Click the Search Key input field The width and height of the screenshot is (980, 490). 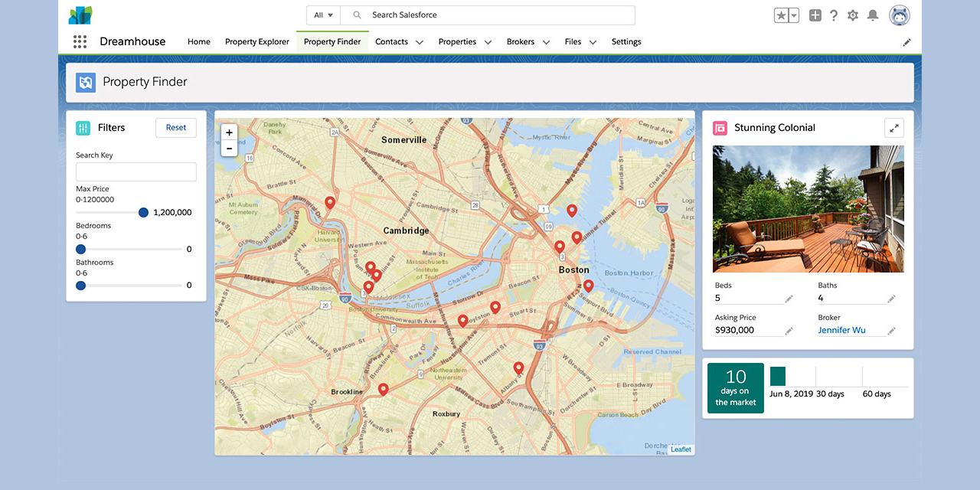coord(136,171)
